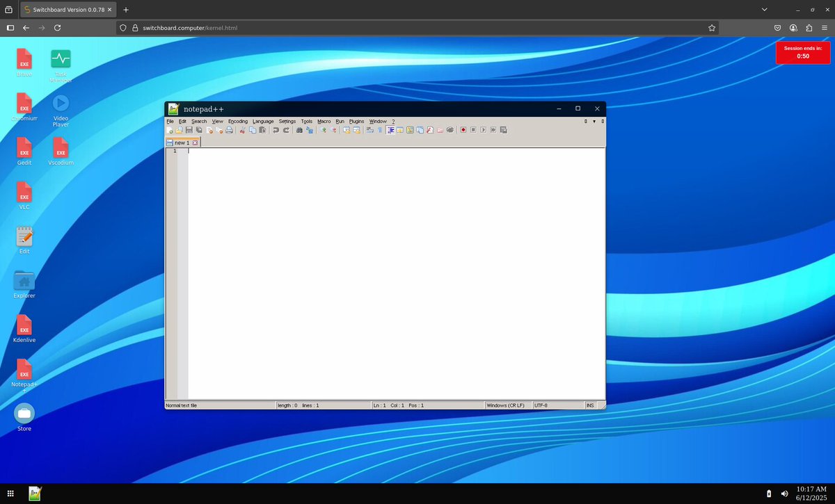Viewport: 835px width, 504px height.
Task: Open the File menu
Action: pos(170,121)
